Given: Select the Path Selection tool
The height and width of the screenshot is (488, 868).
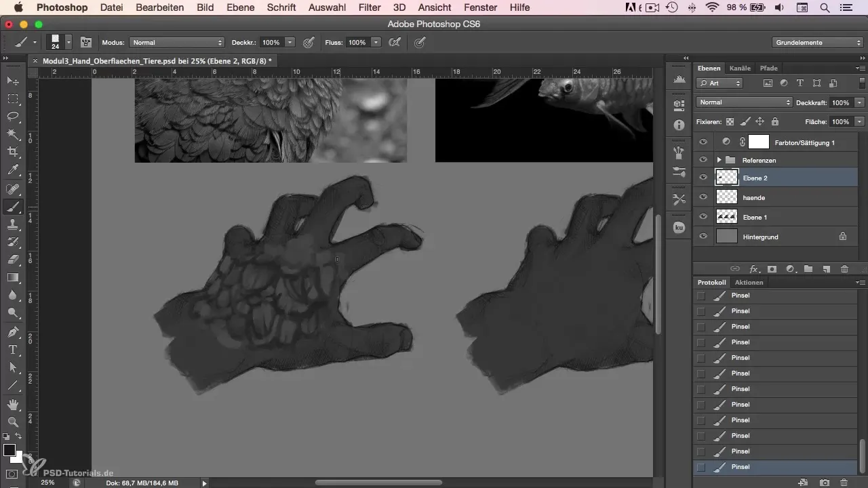Looking at the screenshot, I should [x=13, y=368].
